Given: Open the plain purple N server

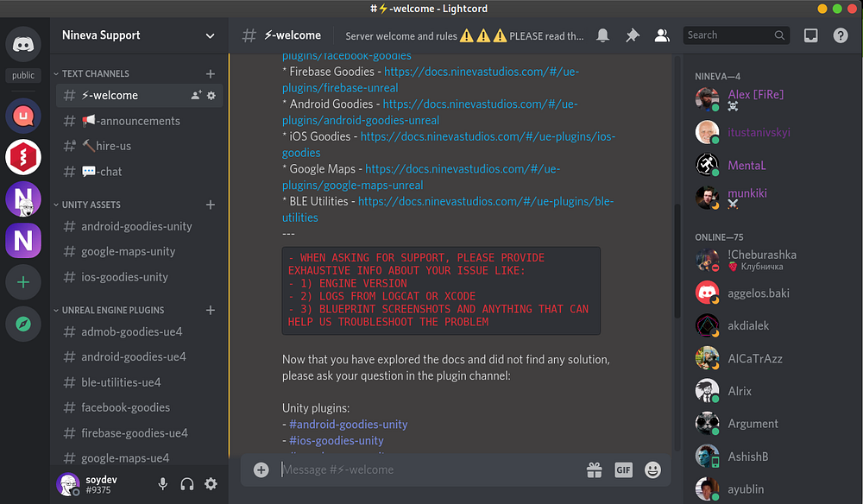Looking at the screenshot, I should click(x=23, y=241).
